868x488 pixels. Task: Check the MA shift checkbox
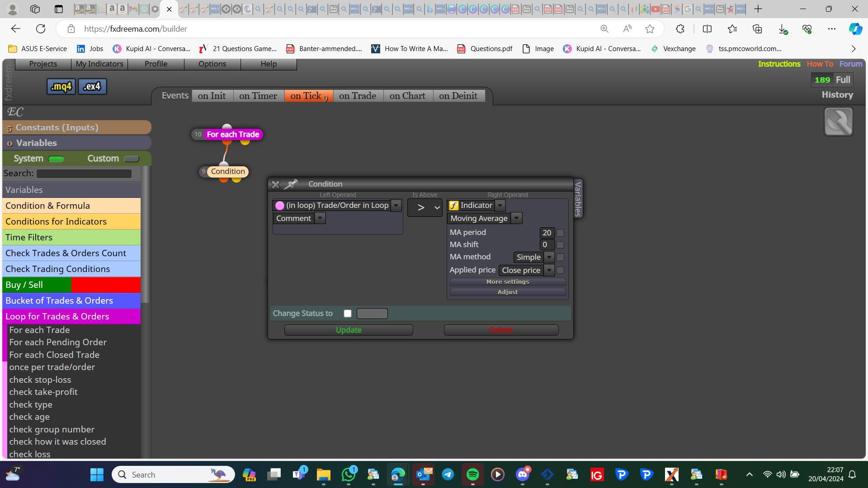560,245
